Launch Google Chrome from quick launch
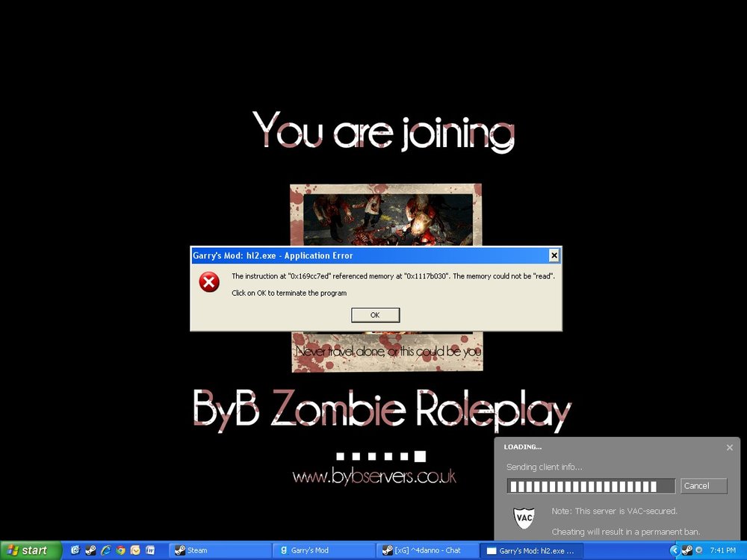The width and height of the screenshot is (747, 560). [x=120, y=550]
